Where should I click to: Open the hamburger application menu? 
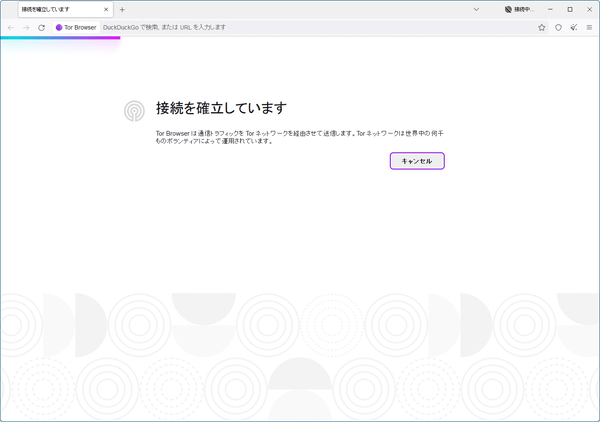point(589,28)
